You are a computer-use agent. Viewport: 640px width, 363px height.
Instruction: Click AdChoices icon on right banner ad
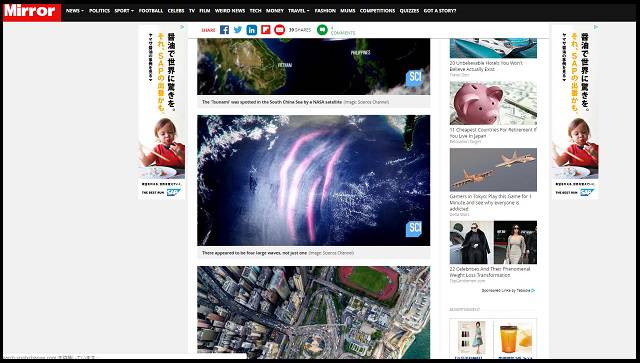596,27
